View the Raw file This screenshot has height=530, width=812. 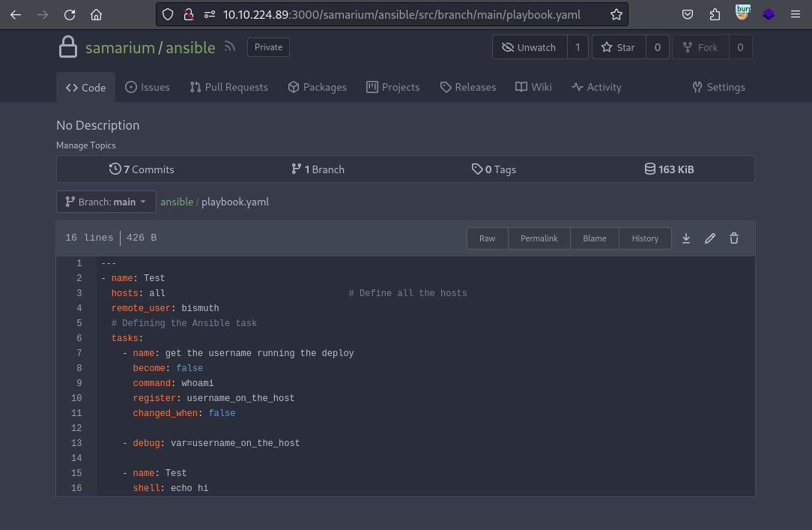[488, 238]
